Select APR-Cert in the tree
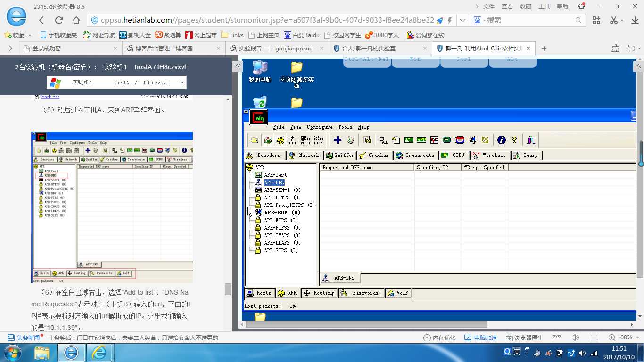644x362 pixels. 275,175
